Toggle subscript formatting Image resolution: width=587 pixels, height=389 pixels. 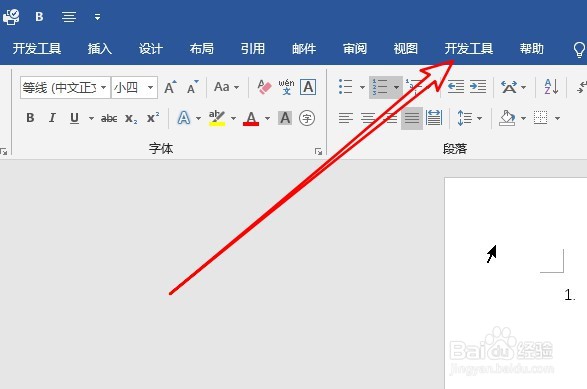coord(131,119)
